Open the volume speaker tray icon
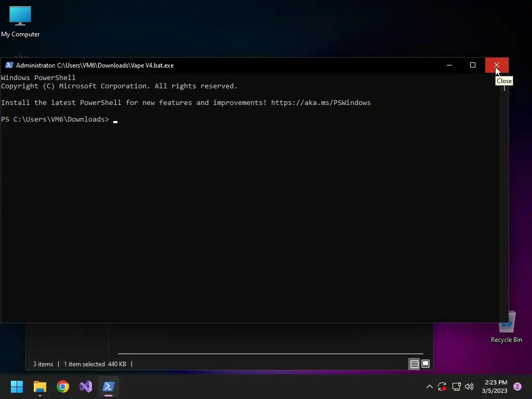This screenshot has height=399, width=532. tap(469, 387)
